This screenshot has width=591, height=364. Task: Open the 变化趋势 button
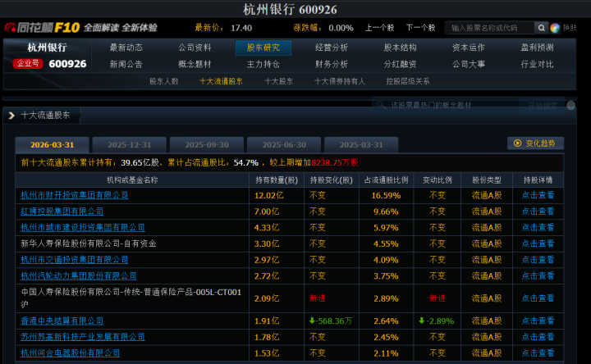(x=535, y=143)
